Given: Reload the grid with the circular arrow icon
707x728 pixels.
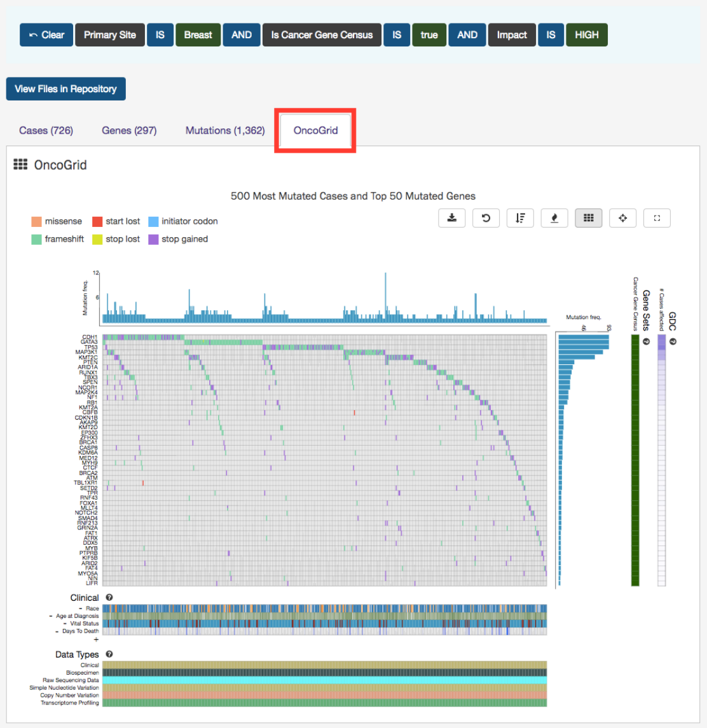Looking at the screenshot, I should click(x=486, y=218).
